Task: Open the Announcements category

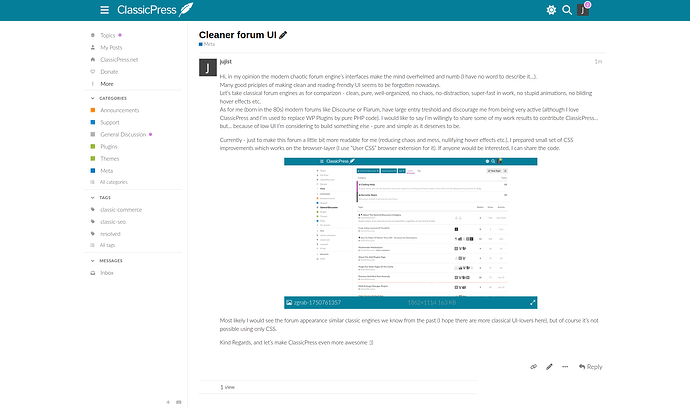Action: coord(119,110)
